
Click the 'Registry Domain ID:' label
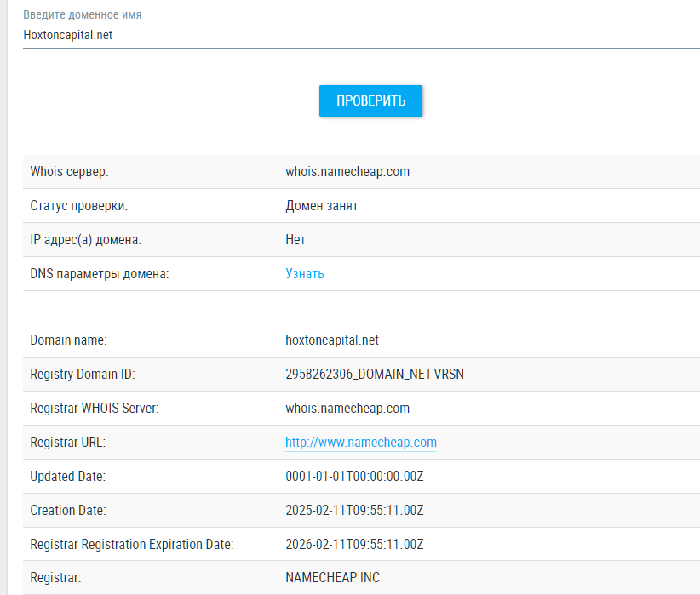pos(82,374)
